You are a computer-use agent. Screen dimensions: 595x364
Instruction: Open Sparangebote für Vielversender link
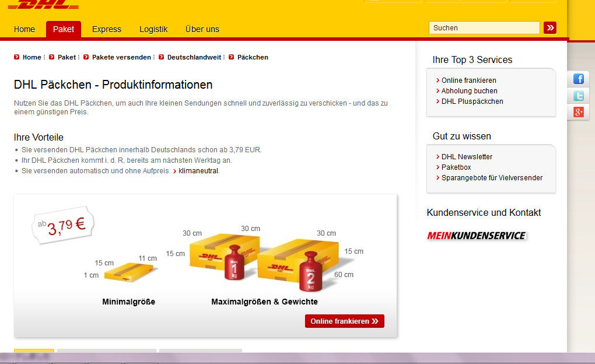coord(492,178)
